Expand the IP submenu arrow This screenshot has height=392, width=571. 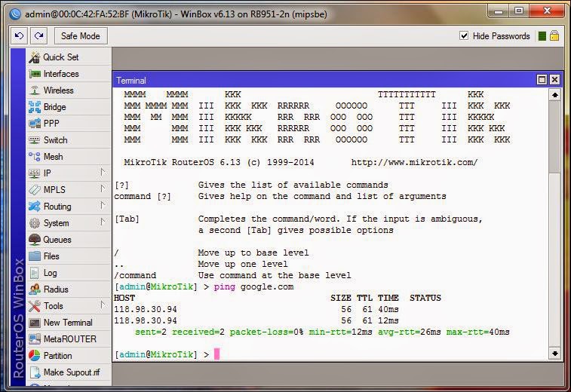coord(103,173)
